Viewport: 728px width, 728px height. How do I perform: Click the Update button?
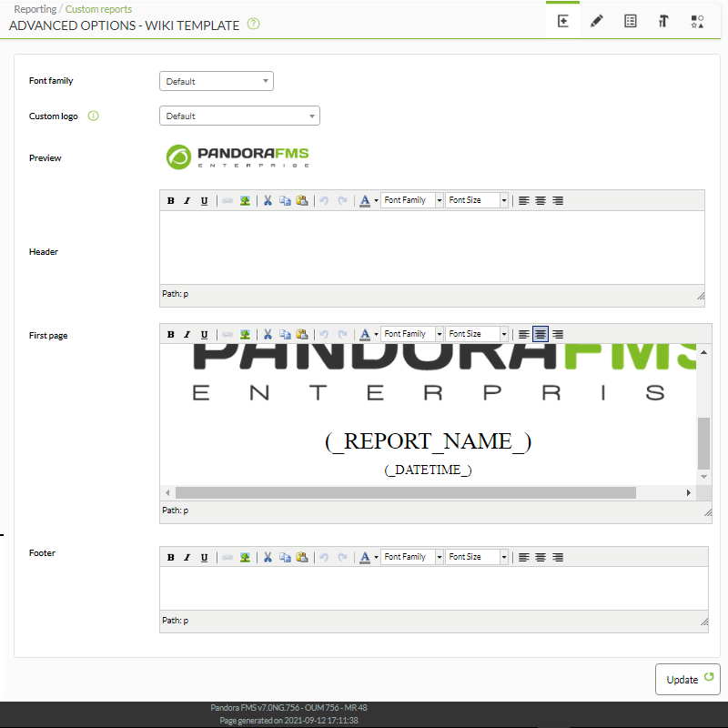coord(688,679)
